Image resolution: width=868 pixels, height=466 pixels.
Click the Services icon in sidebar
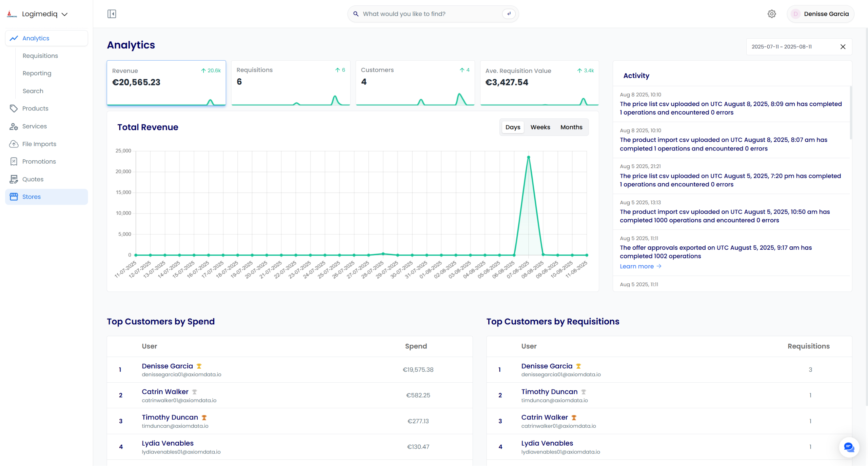pos(14,126)
